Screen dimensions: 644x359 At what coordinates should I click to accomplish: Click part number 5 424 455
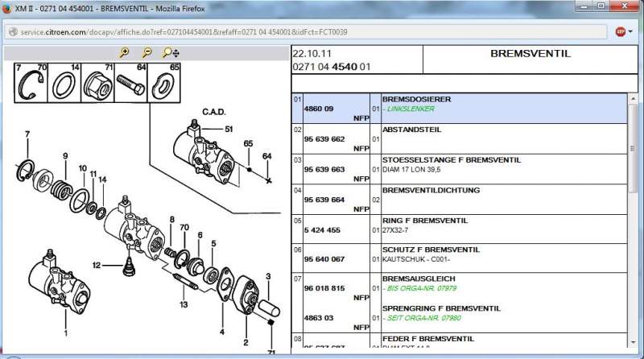(323, 230)
